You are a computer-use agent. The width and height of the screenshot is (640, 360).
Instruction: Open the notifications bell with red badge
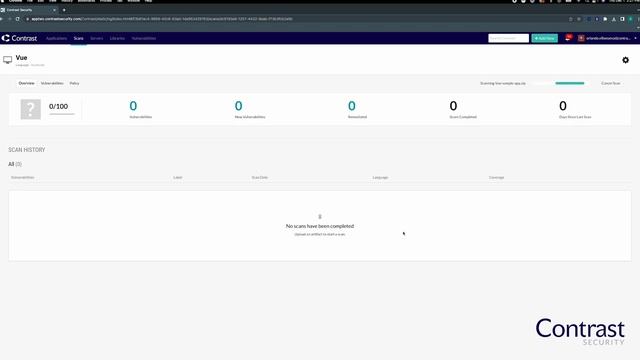568,38
